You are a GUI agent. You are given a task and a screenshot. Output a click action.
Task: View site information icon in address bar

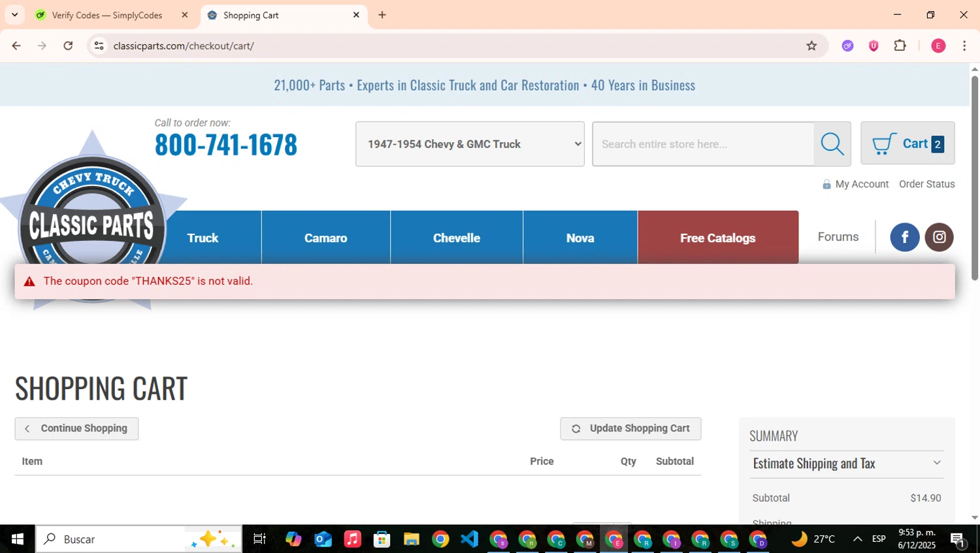tap(99, 46)
